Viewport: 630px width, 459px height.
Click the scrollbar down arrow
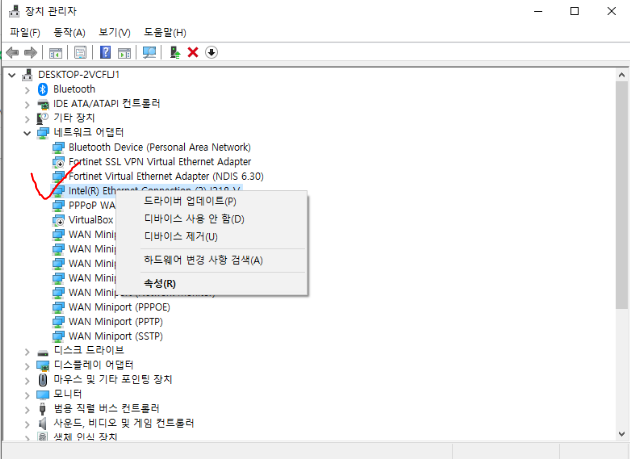click(x=622, y=434)
